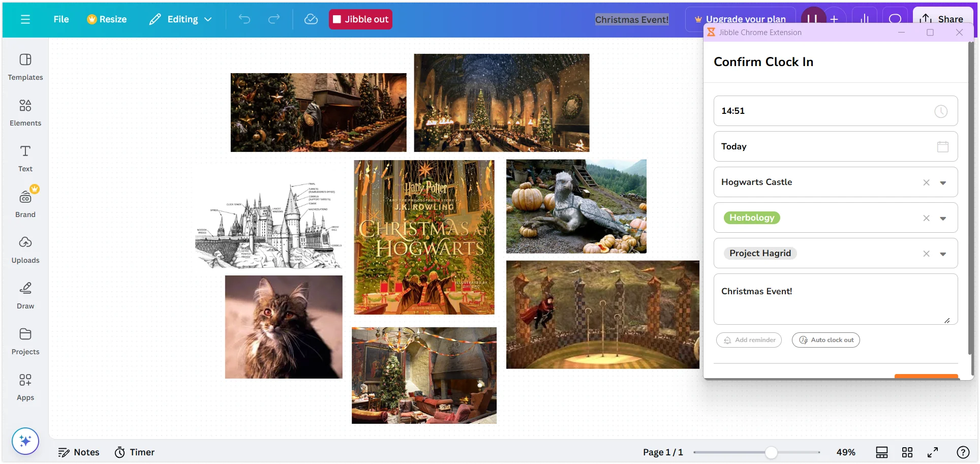Click the orange clock in confirm button
This screenshot has height=464, width=980.
point(926,377)
